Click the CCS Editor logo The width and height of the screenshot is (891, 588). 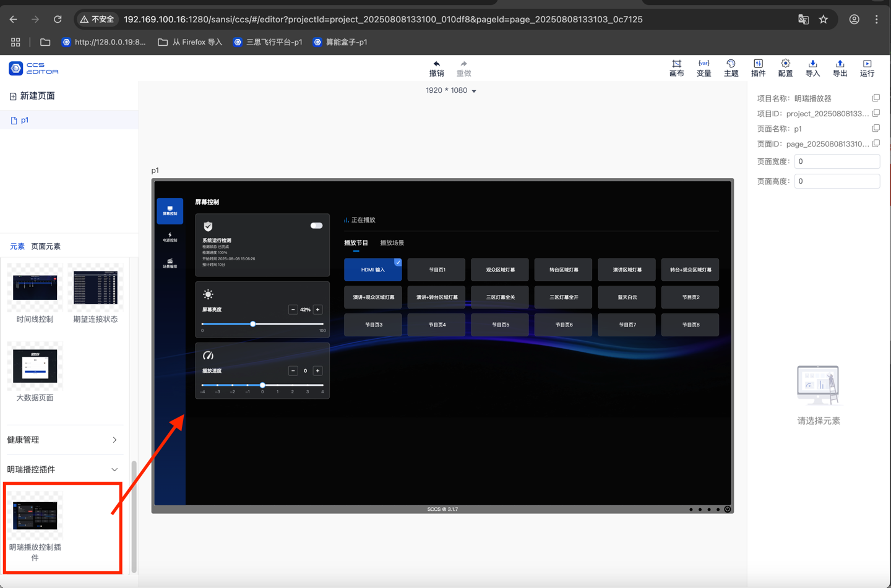coord(34,68)
